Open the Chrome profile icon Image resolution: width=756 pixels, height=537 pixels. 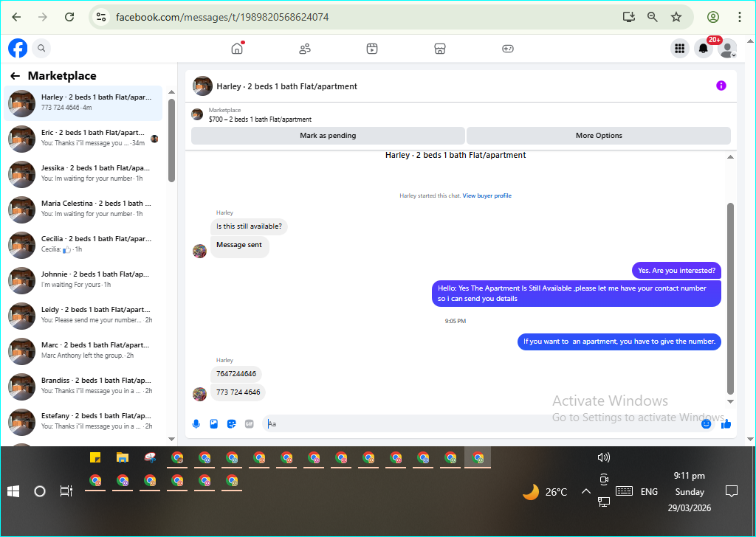pos(713,17)
